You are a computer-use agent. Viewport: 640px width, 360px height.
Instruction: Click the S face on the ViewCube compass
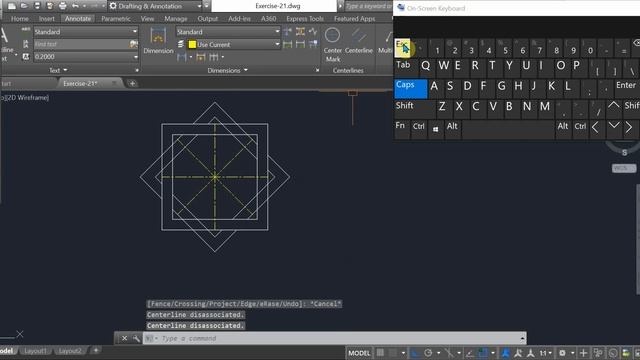coord(624,153)
